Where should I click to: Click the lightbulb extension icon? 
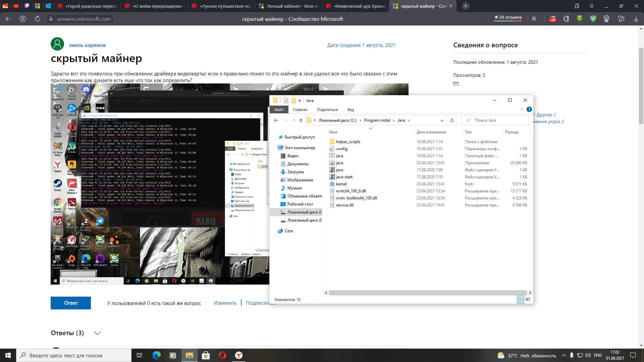tap(606, 19)
